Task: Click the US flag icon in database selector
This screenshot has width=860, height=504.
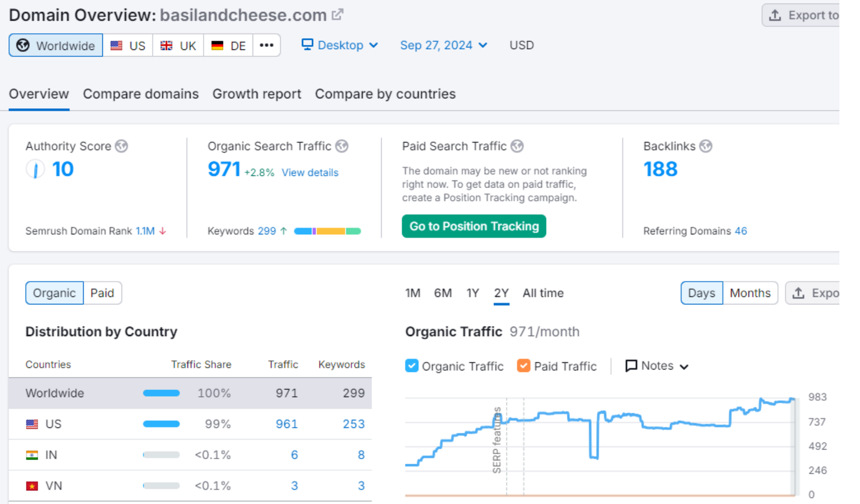Action: tap(116, 46)
